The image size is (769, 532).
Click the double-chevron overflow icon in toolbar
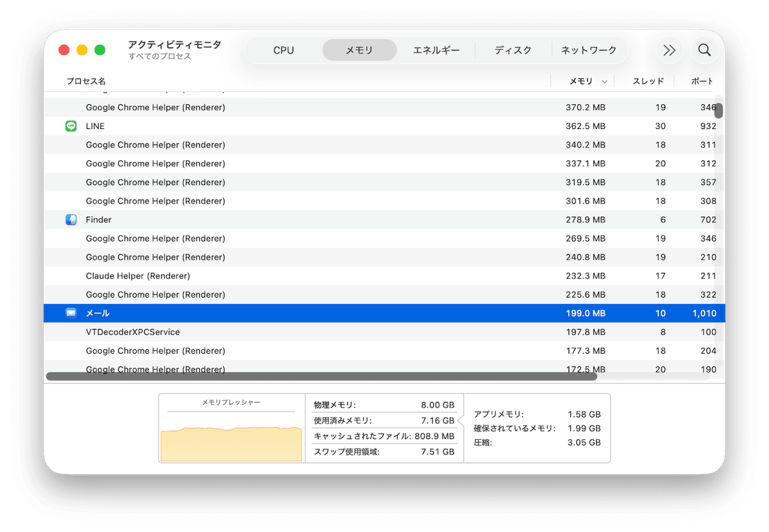[670, 50]
